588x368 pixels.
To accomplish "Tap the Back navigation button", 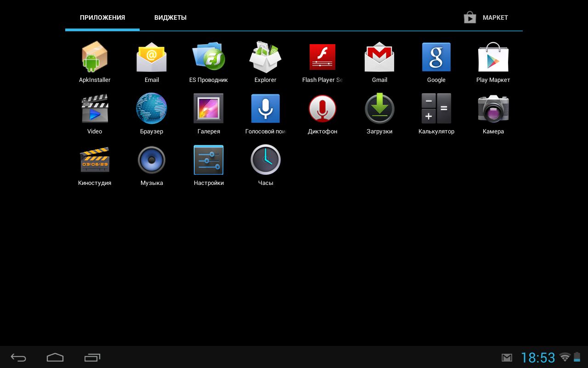I will click(18, 357).
